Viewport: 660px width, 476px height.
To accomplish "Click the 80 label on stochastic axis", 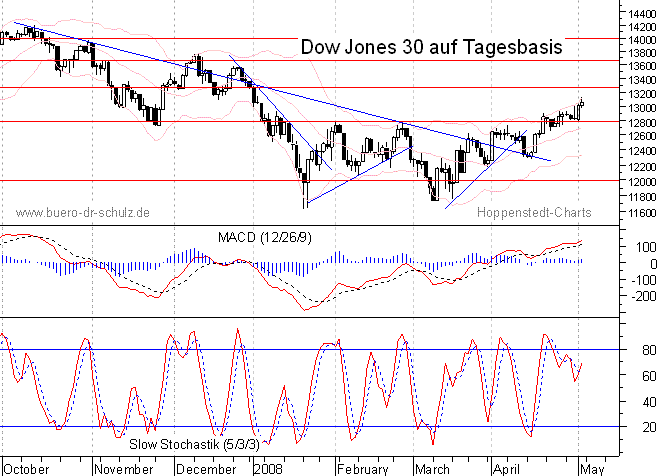I will (x=649, y=350).
